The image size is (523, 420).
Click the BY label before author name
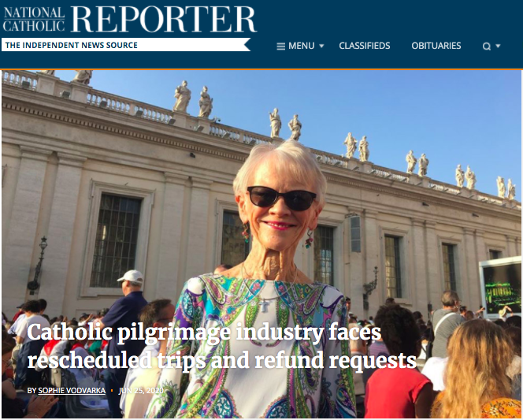32,390
